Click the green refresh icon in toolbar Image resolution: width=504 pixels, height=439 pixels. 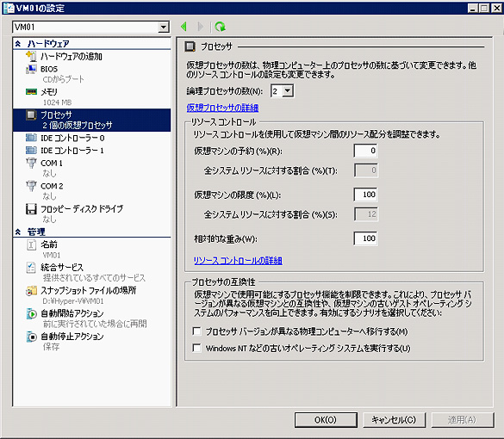click(x=221, y=27)
